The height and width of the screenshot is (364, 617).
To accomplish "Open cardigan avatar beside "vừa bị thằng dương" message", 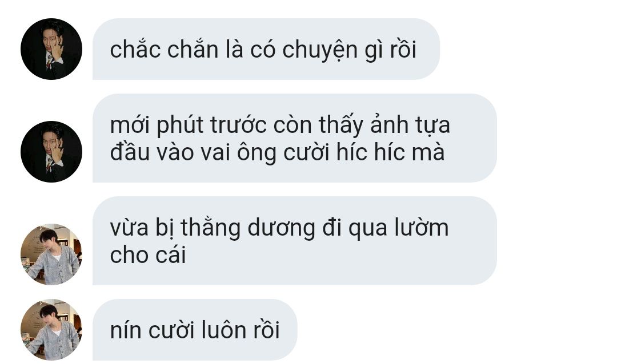I will (51, 254).
